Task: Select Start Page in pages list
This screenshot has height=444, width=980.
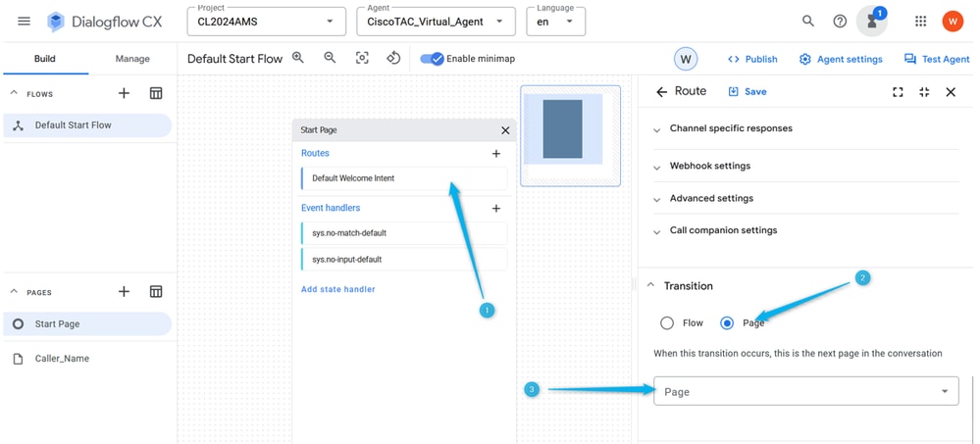Action: click(x=87, y=324)
